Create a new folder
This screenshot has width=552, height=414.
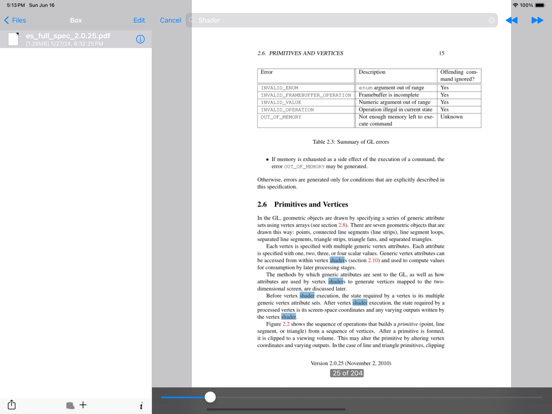[x=70, y=405]
